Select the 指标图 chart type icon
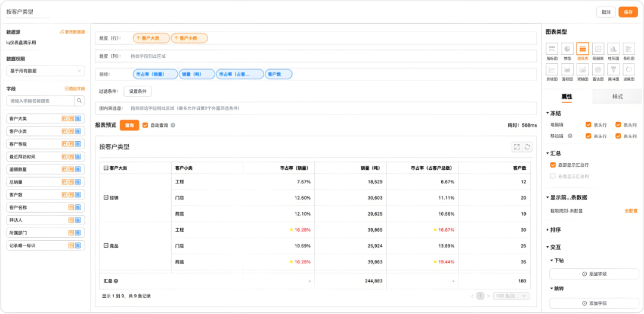Screen dimensions: 644x314 pyautogui.click(x=552, y=49)
